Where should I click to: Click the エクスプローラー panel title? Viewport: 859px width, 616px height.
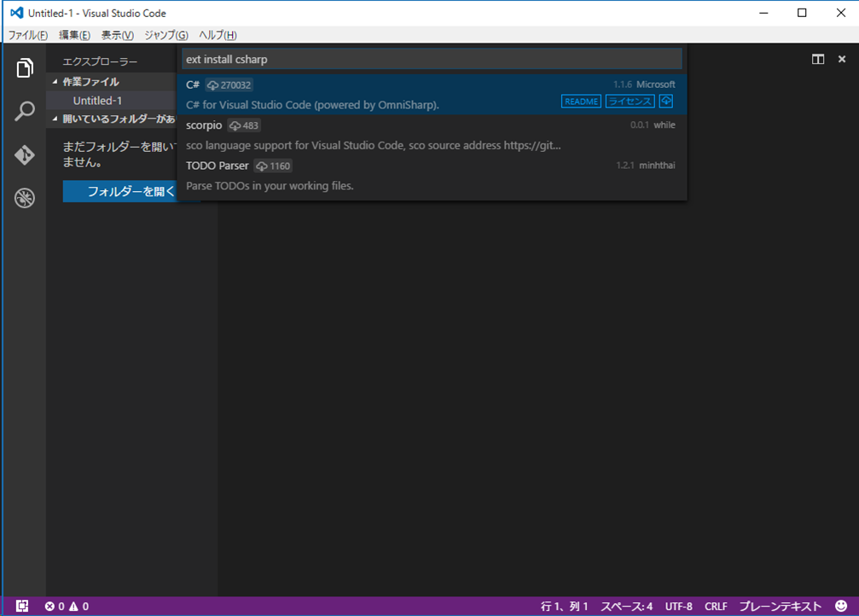(x=100, y=61)
